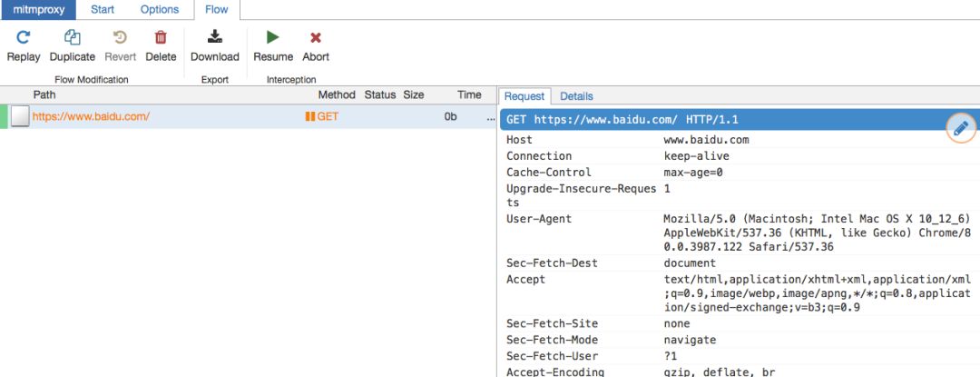Viewport: 980px width, 377px height.
Task: Switch to the Start tab
Action: click(103, 9)
